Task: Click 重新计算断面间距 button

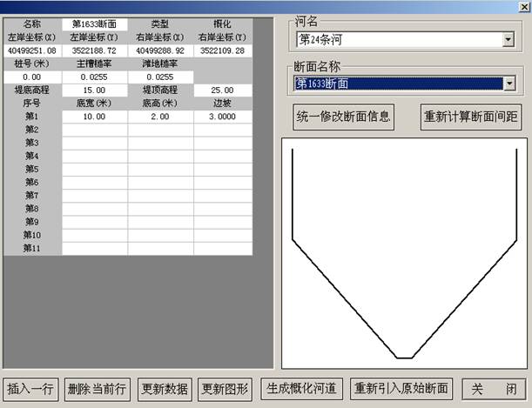Action: coord(470,117)
